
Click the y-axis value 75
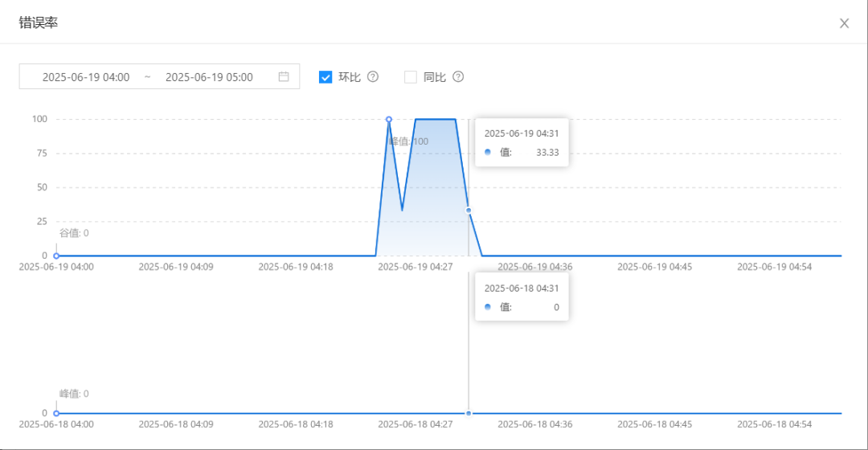pyautogui.click(x=42, y=153)
